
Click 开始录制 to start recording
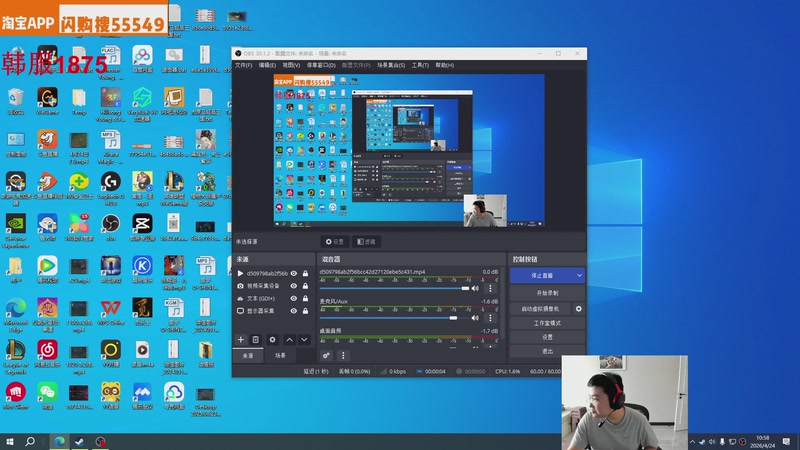pyautogui.click(x=547, y=293)
